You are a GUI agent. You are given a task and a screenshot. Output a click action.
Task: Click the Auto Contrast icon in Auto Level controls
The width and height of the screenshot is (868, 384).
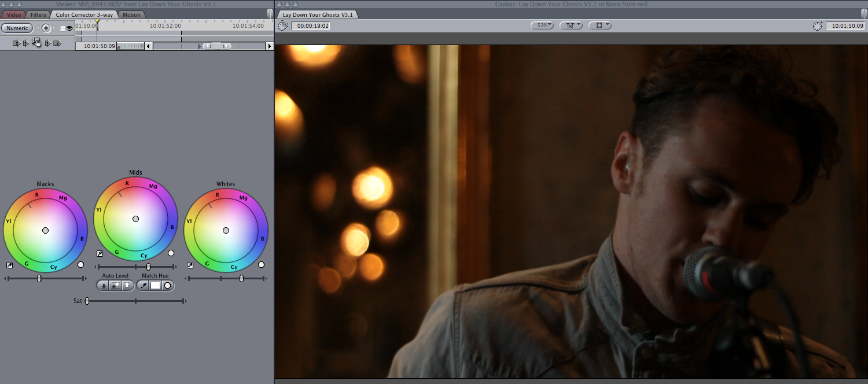[x=116, y=285]
